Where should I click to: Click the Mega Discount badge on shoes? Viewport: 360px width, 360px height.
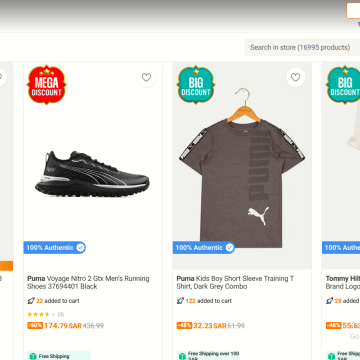[x=46, y=84]
